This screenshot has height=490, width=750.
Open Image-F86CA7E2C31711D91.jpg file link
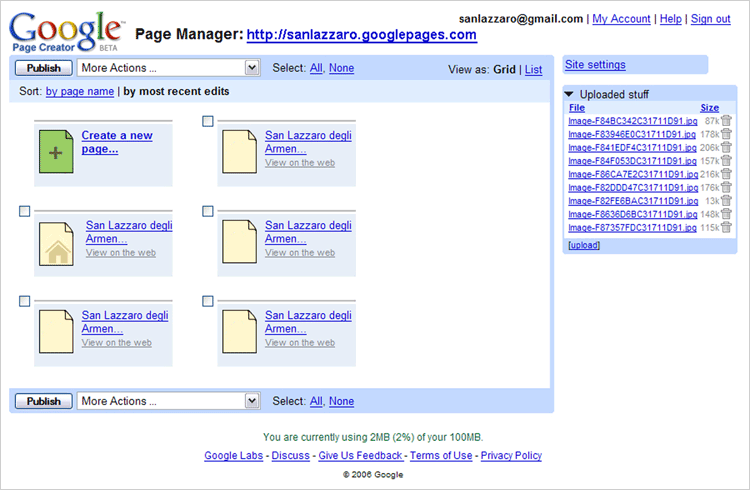[x=633, y=174]
